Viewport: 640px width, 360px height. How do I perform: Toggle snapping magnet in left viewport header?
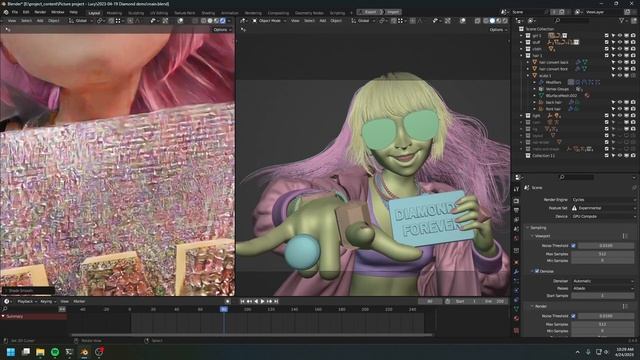tap(111, 20)
